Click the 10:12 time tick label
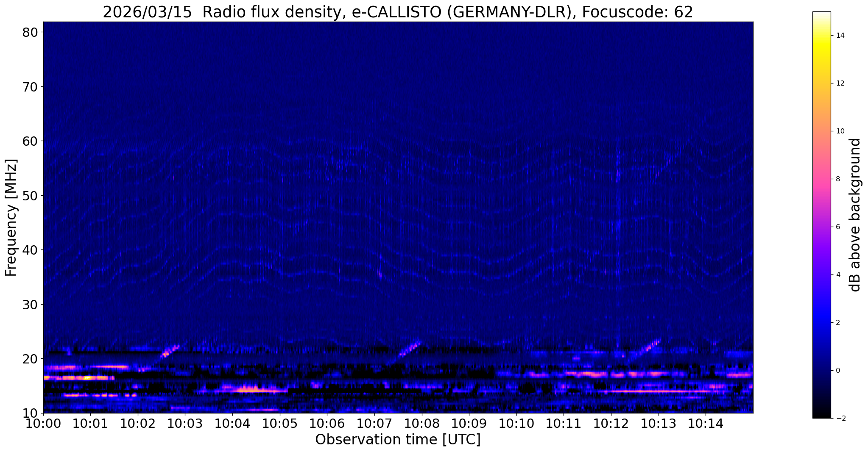Screen dimensions: 868x452 click(x=611, y=423)
